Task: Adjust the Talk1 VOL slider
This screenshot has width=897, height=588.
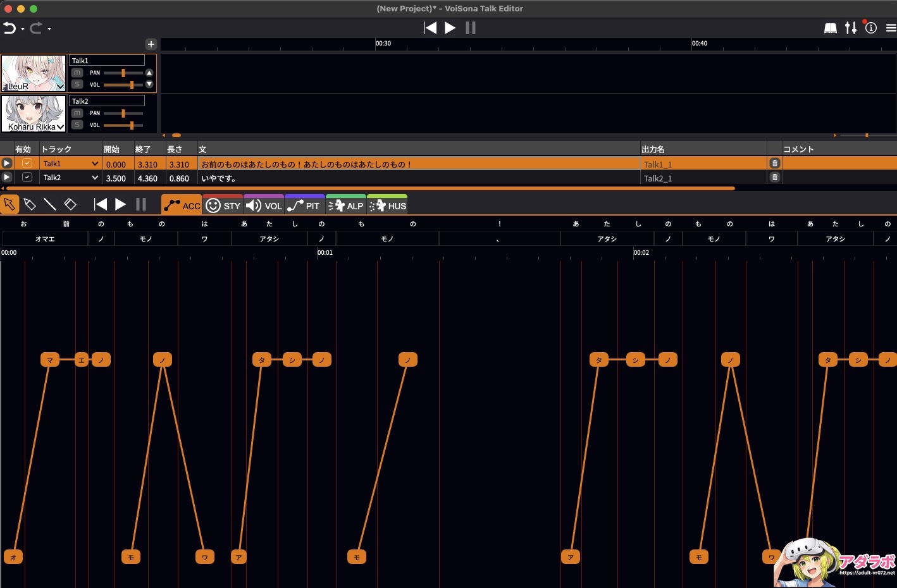Action: coord(123,85)
